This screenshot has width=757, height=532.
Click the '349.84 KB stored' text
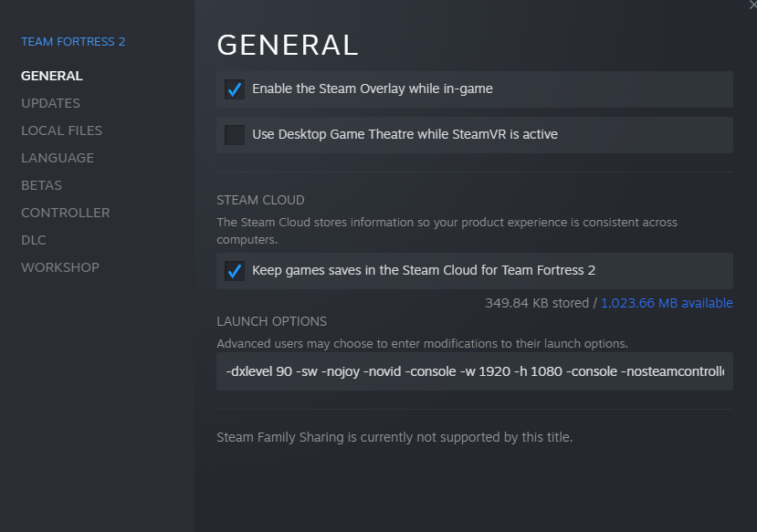coord(537,303)
